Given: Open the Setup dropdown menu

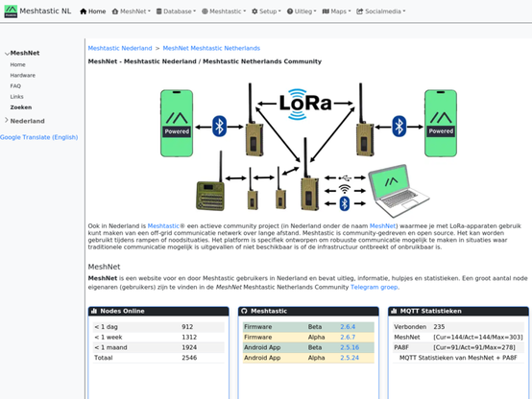Looking at the screenshot, I should tap(266, 12).
